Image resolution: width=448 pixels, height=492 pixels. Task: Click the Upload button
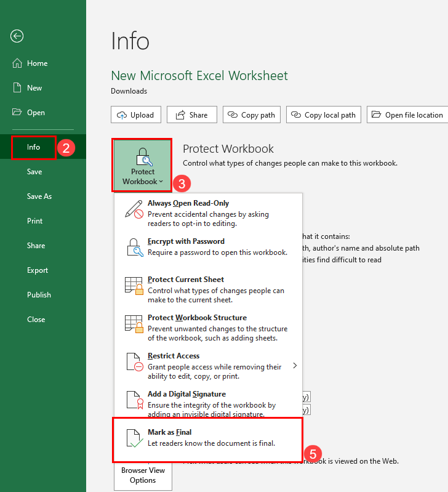tap(136, 115)
